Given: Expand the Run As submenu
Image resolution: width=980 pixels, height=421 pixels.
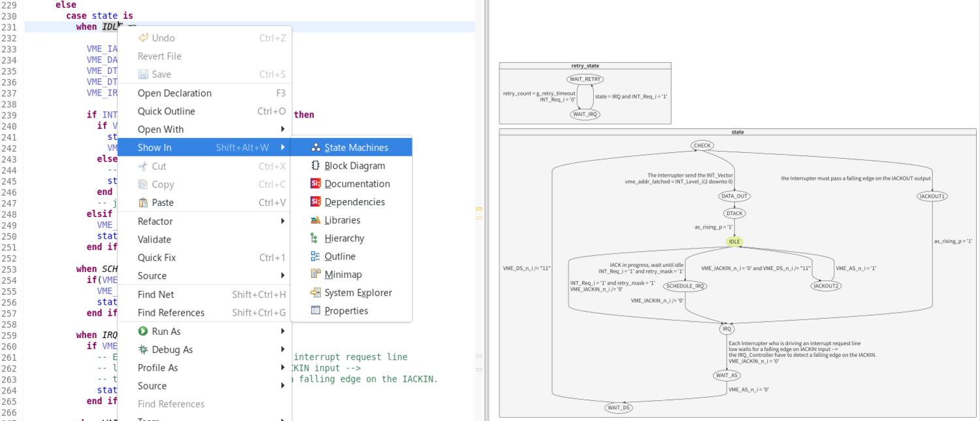Looking at the screenshot, I should click(282, 331).
